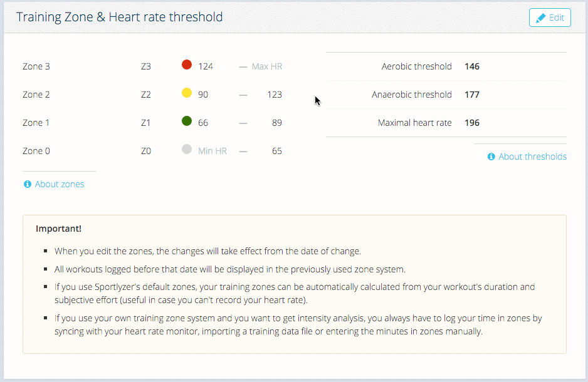
Task: Select the Aerobic threshold value 146
Action: 472,66
